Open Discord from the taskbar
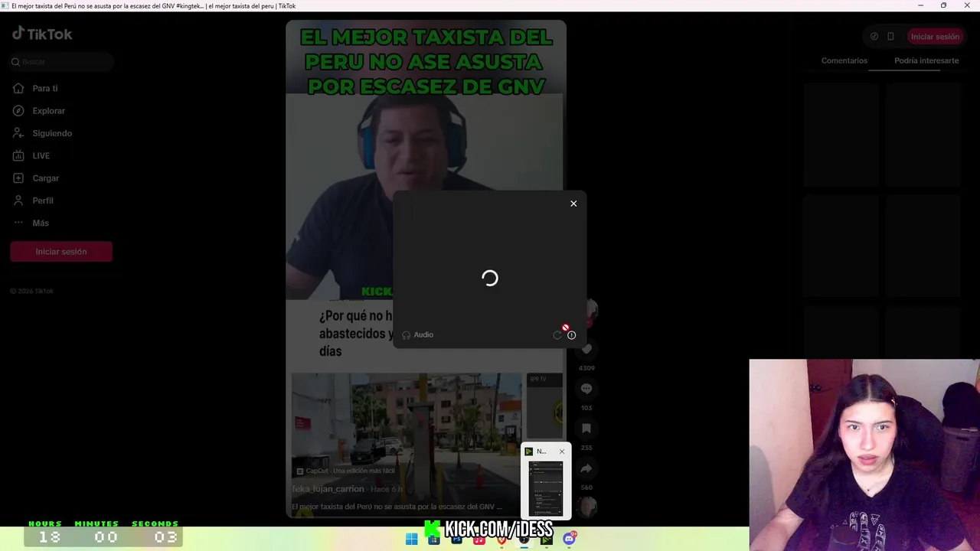 [569, 540]
